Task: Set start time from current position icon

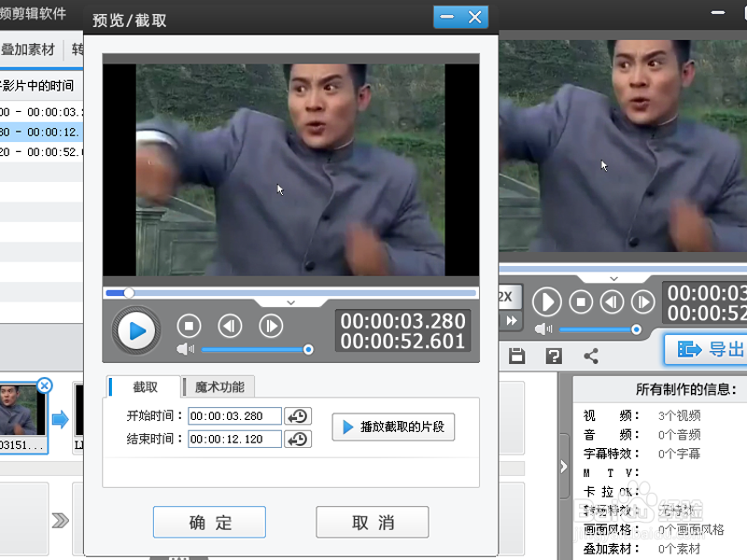Action: pyautogui.click(x=298, y=416)
